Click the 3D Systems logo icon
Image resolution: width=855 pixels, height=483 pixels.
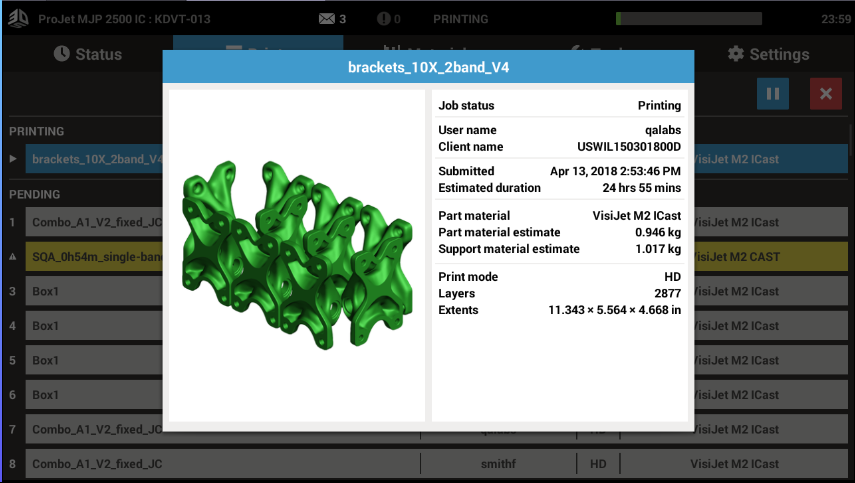(18, 18)
